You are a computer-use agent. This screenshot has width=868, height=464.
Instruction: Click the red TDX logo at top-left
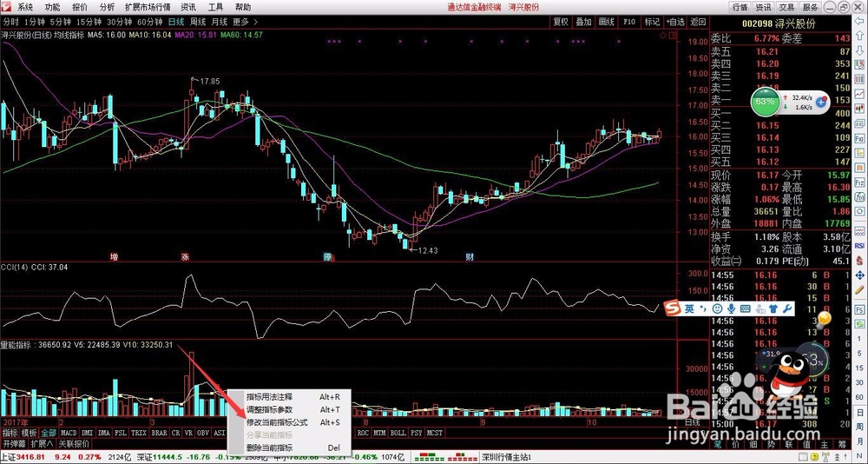pyautogui.click(x=5, y=7)
